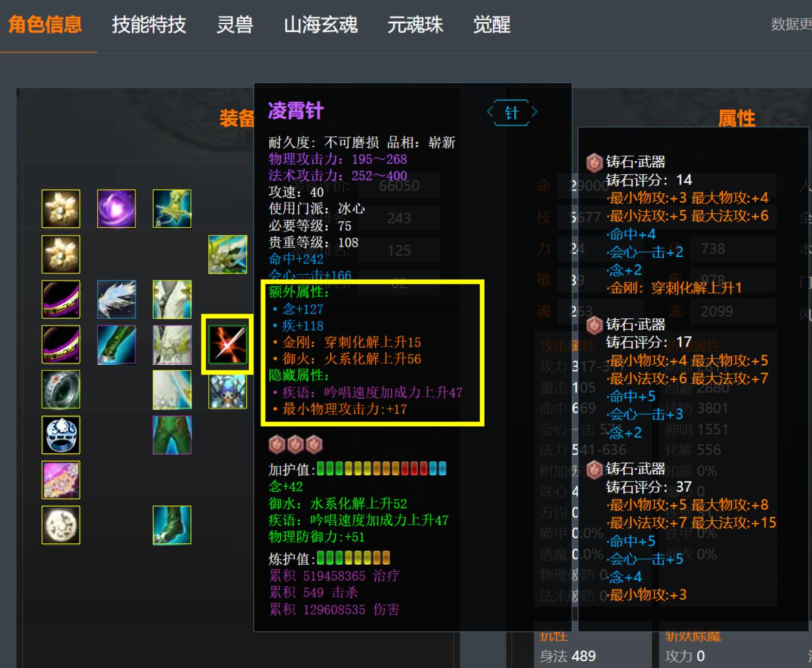Viewport: 812px width, 668px height.
Task: Click the first casting stone gem icon
Action: tap(277, 444)
